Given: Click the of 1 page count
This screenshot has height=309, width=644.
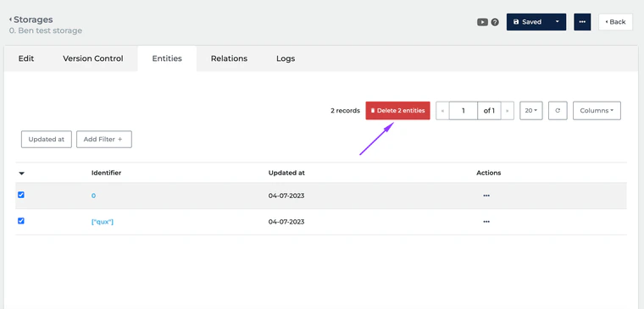Looking at the screenshot, I should pos(489,111).
